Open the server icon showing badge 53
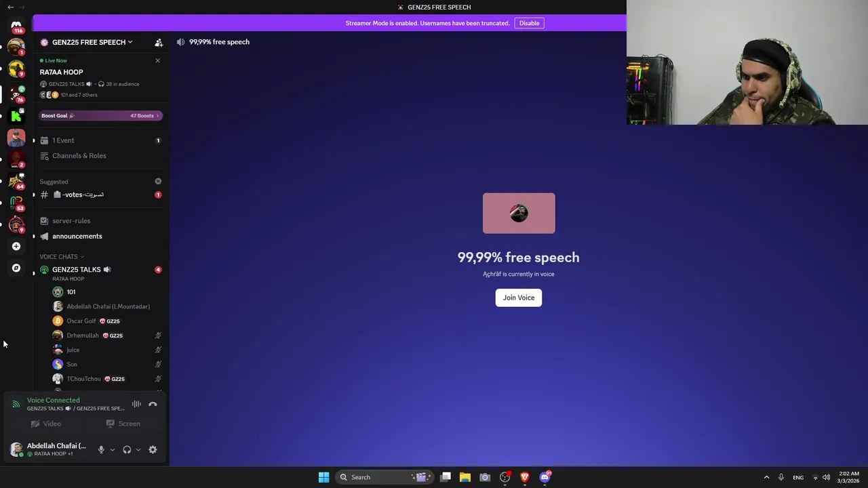The width and height of the screenshot is (868, 488). pyautogui.click(x=16, y=203)
